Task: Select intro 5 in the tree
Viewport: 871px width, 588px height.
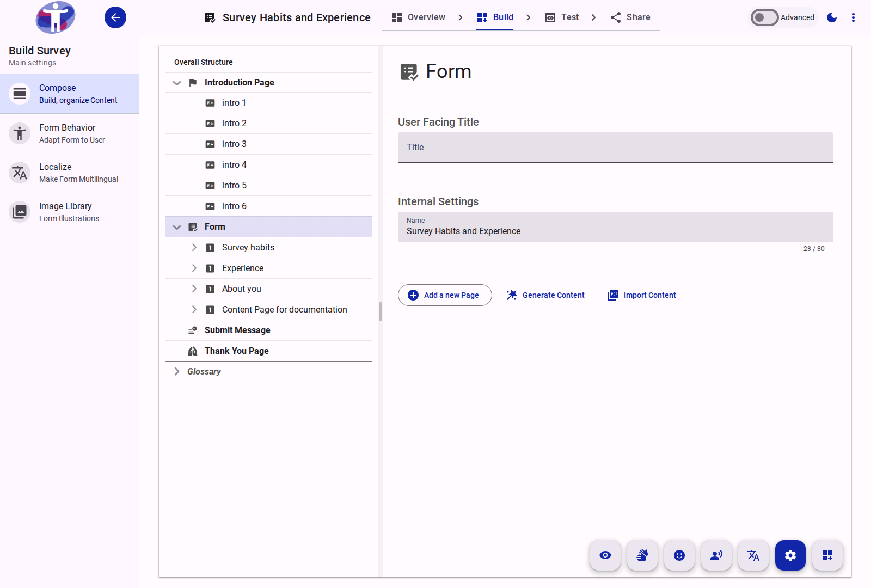Action: 268,186
